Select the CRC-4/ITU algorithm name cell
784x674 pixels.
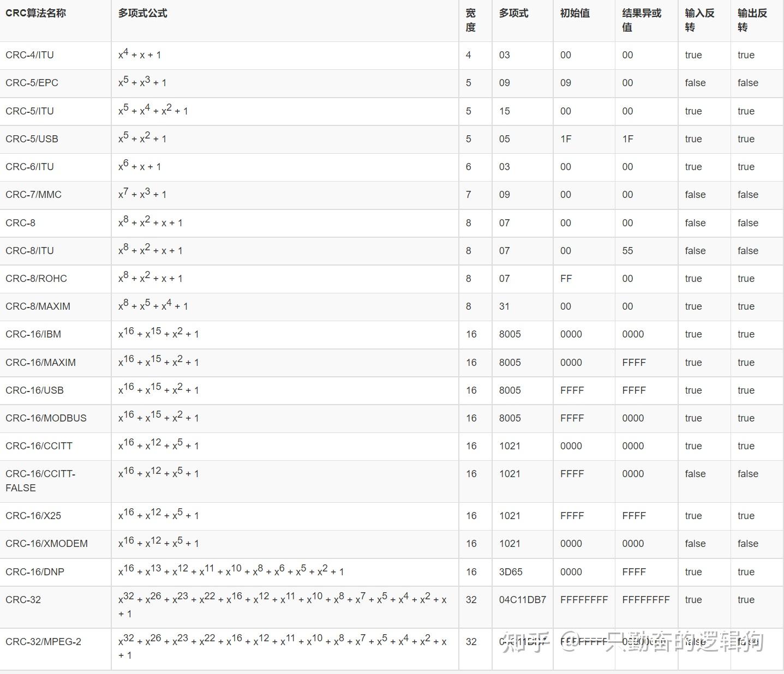30,55
